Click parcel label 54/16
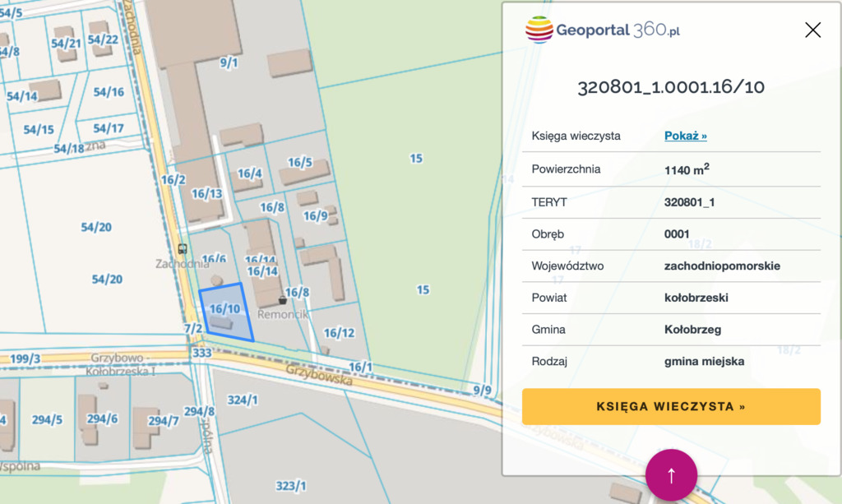This screenshot has height=504, width=842. click(109, 92)
